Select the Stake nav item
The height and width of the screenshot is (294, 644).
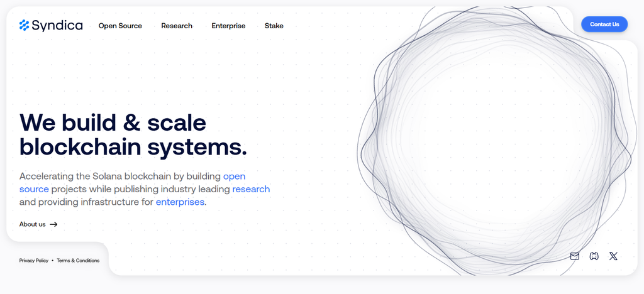(274, 26)
